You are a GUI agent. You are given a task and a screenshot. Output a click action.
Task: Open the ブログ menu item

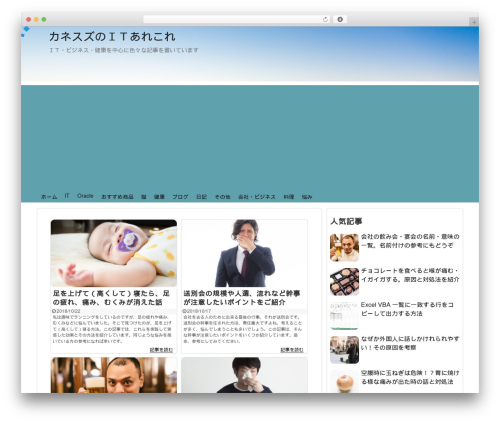coord(180,197)
